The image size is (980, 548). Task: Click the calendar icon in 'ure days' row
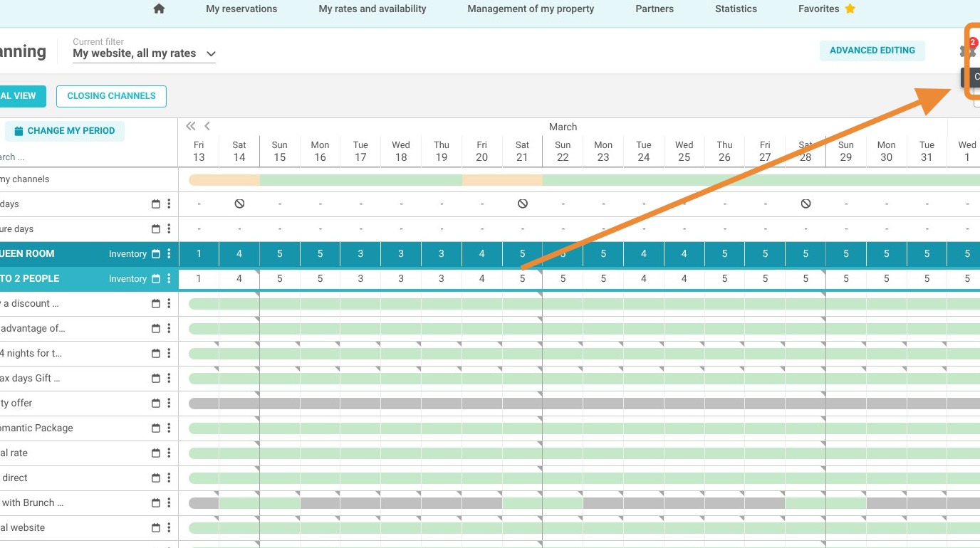point(156,229)
